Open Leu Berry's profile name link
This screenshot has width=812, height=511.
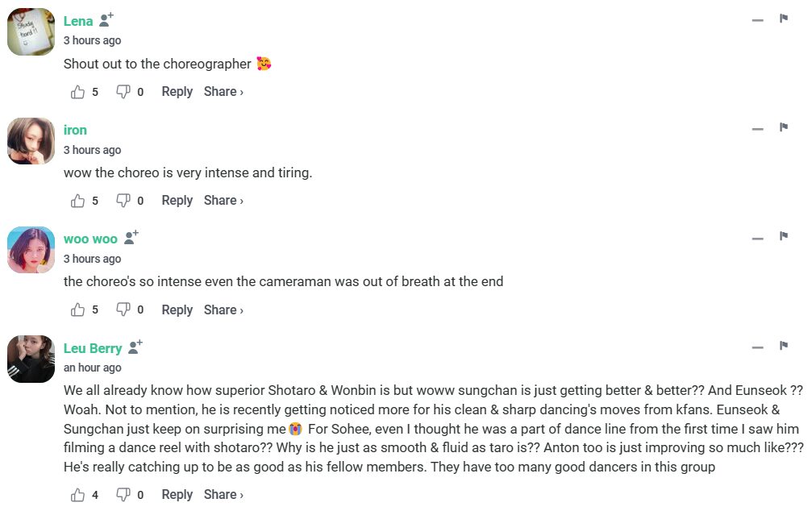tap(93, 348)
